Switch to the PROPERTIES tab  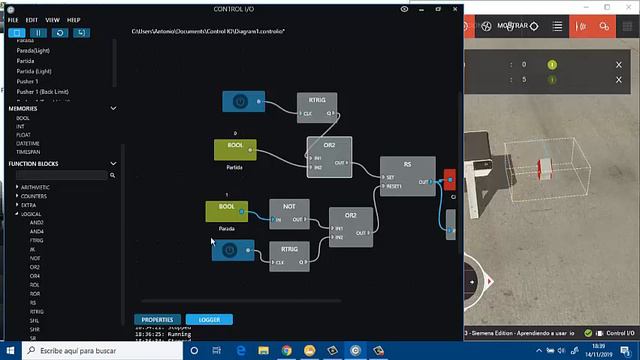click(x=158, y=320)
